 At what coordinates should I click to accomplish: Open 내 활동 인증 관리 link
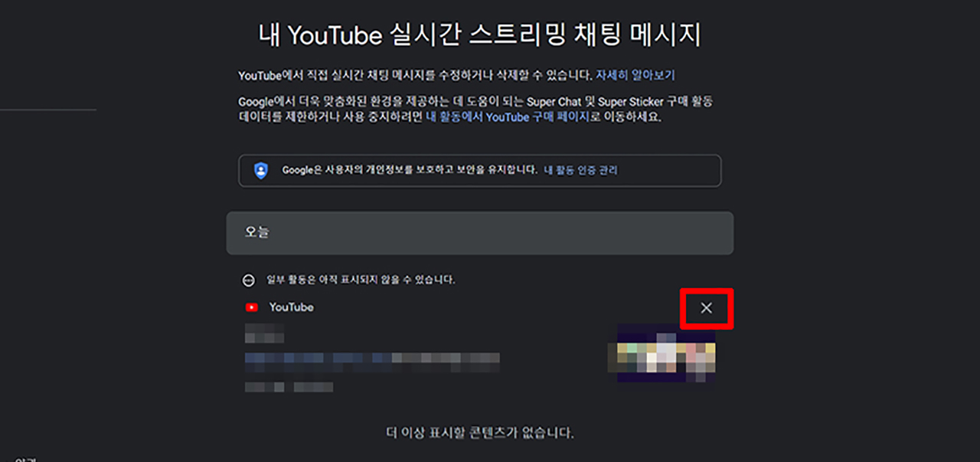pyautogui.click(x=580, y=170)
